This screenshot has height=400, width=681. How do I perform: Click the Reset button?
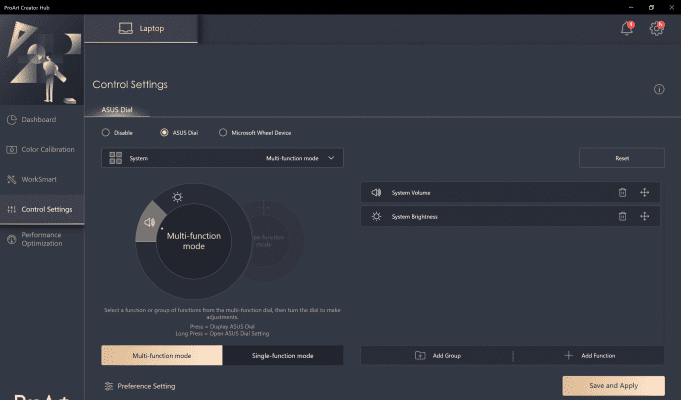[622, 158]
